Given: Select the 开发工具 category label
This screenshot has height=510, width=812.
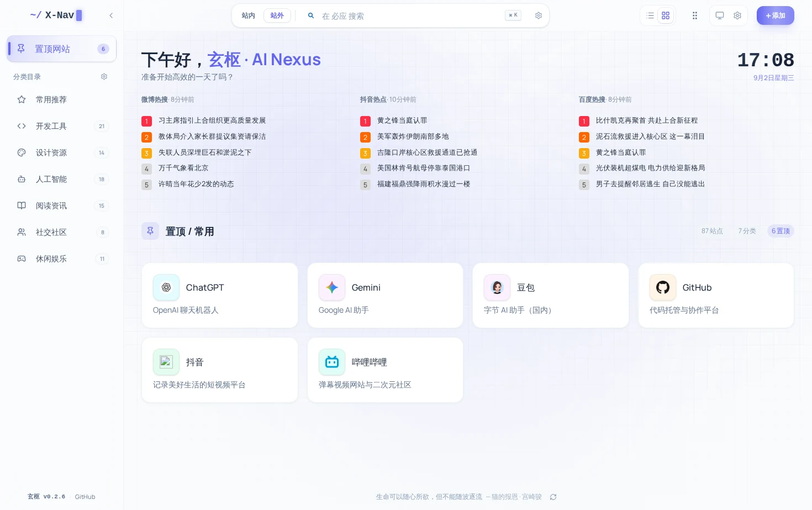Looking at the screenshot, I should pyautogui.click(x=51, y=126).
